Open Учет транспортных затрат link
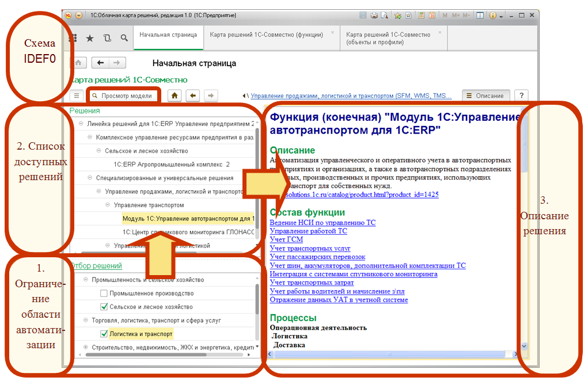588x381 pixels. (x=311, y=283)
